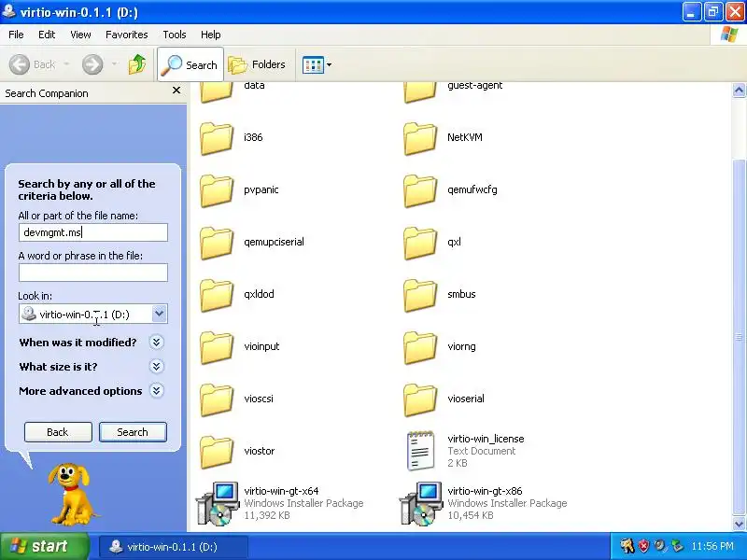Open the Favorites menu
Screen dimensions: 747x560
pos(127,35)
